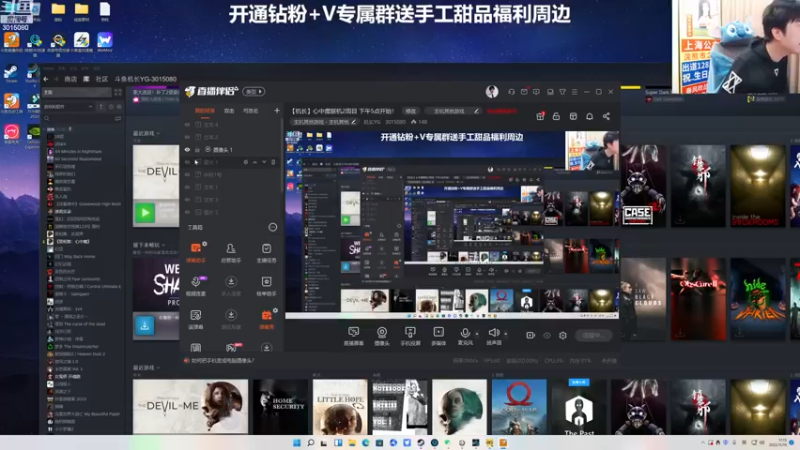Open the 弹幕助手 tool in the toolbox
The width and height of the screenshot is (800, 450).
(x=196, y=252)
